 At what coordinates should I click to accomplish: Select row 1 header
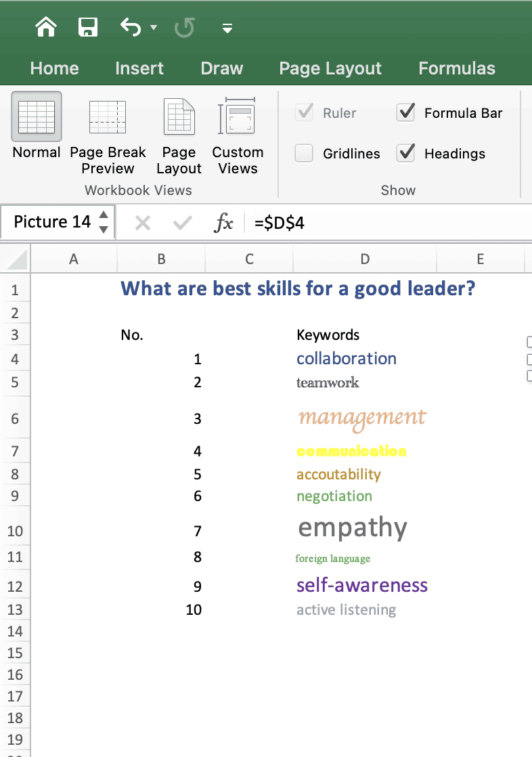(x=15, y=290)
